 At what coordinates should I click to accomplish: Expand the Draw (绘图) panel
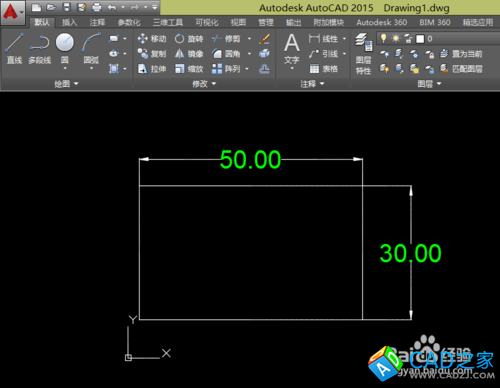(x=66, y=84)
